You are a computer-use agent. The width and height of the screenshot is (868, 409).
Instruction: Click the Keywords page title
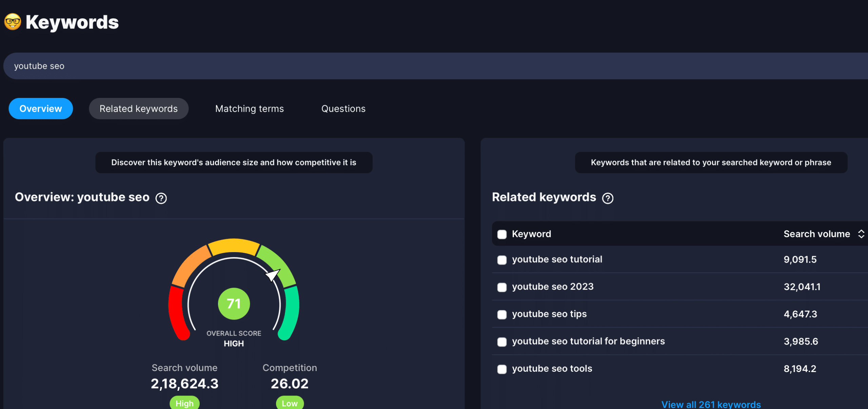(x=72, y=22)
